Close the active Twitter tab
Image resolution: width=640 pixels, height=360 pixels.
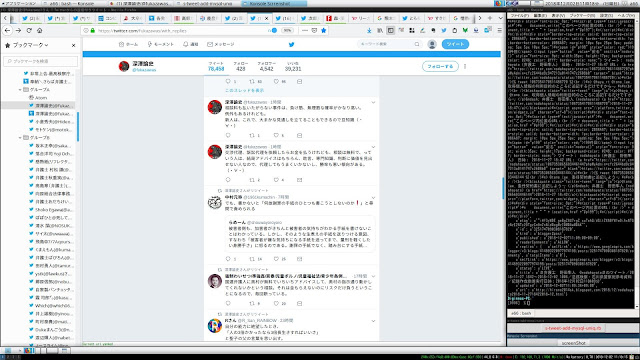click(267, 18)
